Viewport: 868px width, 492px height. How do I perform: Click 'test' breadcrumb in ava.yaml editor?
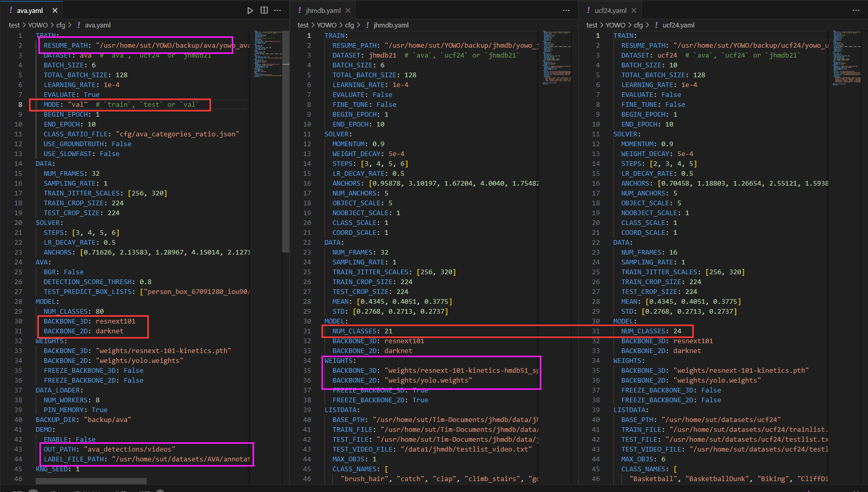point(14,25)
